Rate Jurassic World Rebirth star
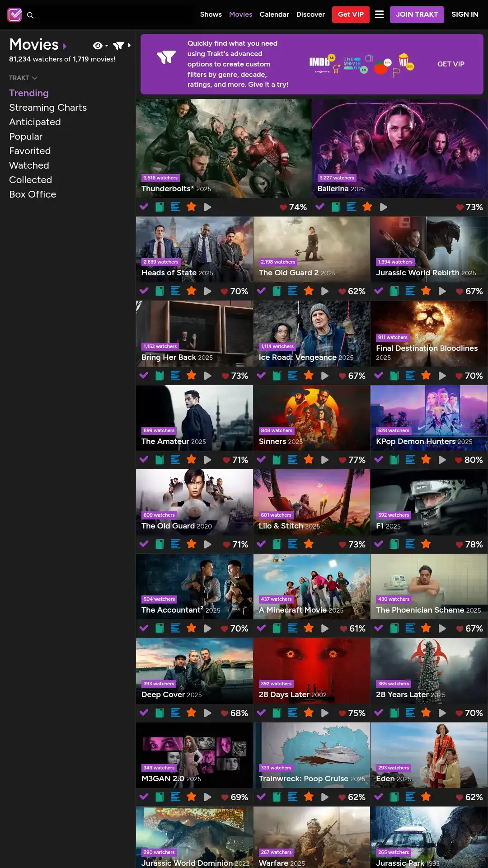 (x=426, y=291)
